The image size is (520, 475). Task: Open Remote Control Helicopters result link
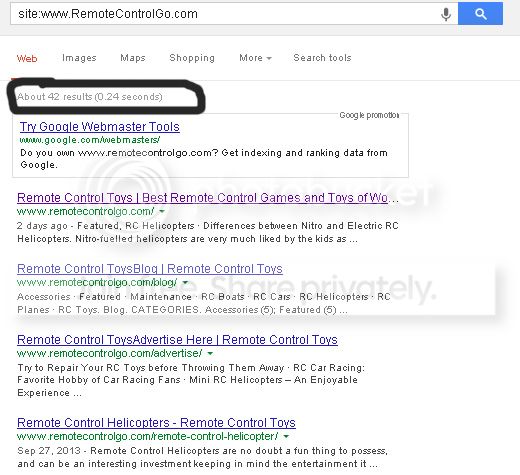point(156,423)
